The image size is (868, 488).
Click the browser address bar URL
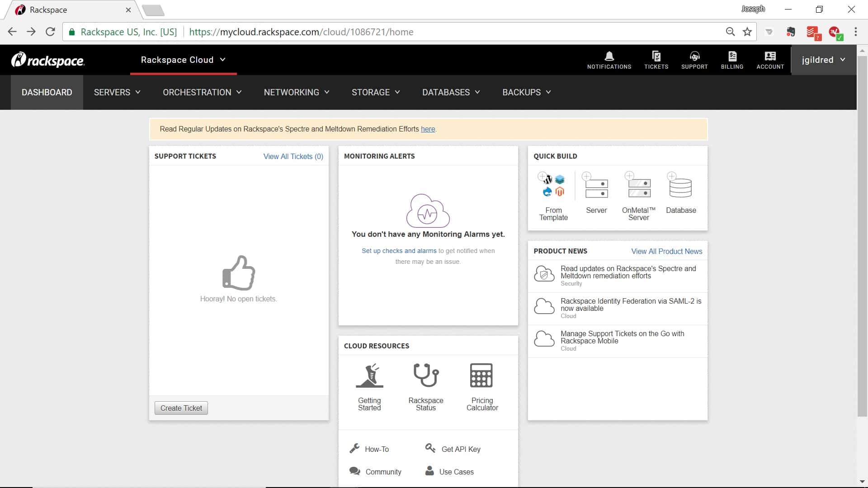click(x=301, y=32)
